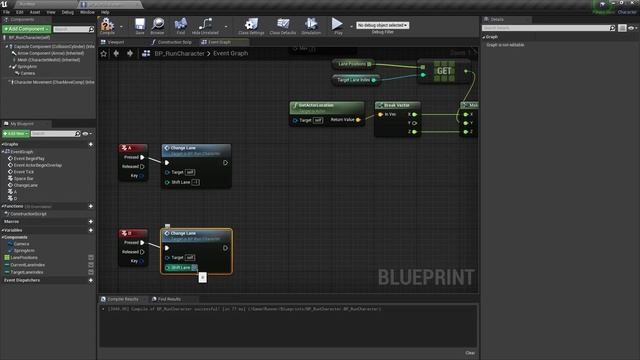This screenshot has height=360, width=640.
Task: Open the Play options dropdown arrow
Action: [351, 26]
